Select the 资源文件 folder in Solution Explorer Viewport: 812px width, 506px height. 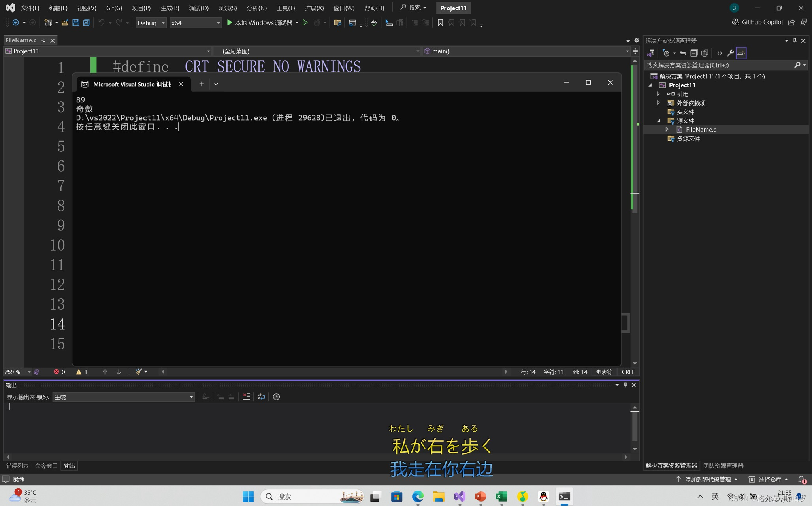(688, 138)
